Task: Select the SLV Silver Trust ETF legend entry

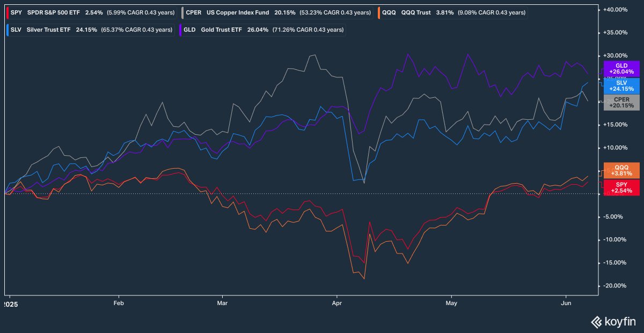Action: click(91, 30)
